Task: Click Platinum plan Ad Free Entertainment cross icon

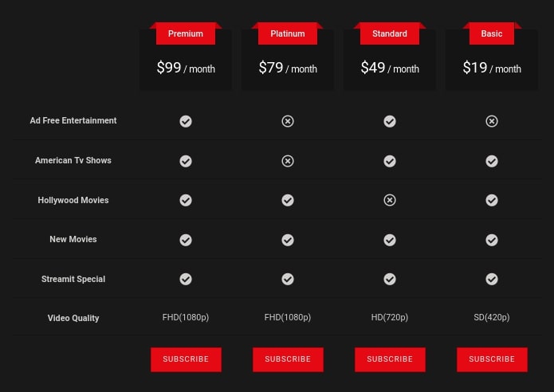Action: click(288, 121)
